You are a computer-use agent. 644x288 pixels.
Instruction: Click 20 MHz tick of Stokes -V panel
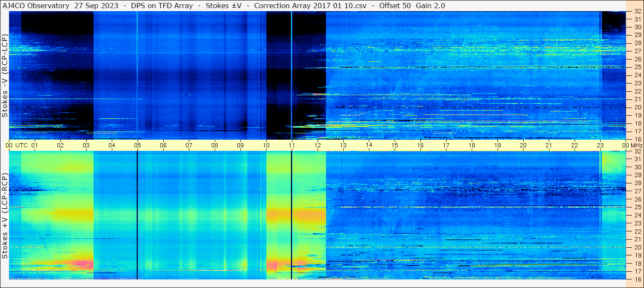pos(637,107)
